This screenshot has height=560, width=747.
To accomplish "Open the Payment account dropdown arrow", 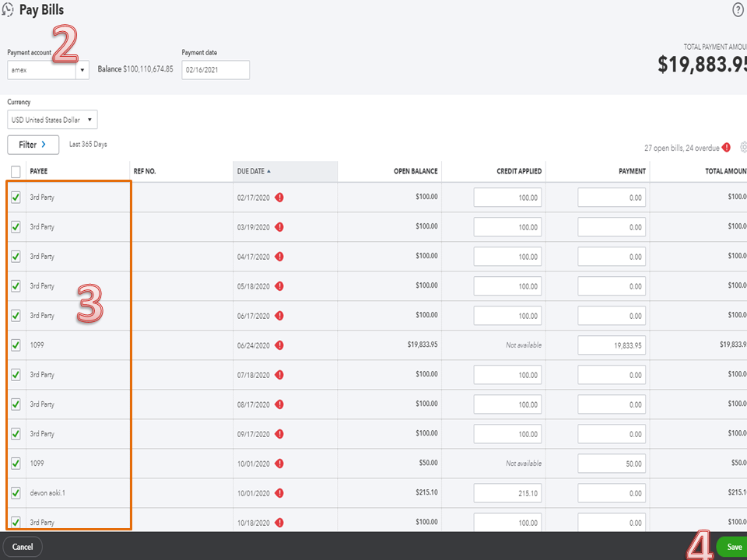I will [82, 70].
